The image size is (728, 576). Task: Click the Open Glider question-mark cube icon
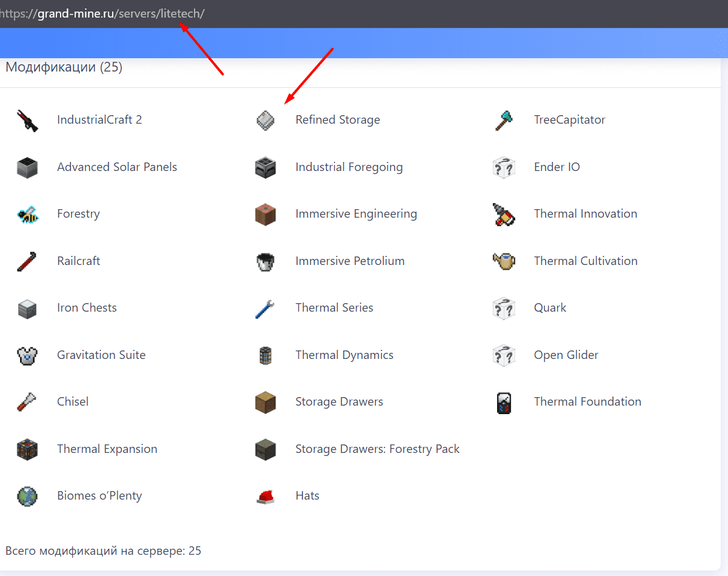pos(504,355)
